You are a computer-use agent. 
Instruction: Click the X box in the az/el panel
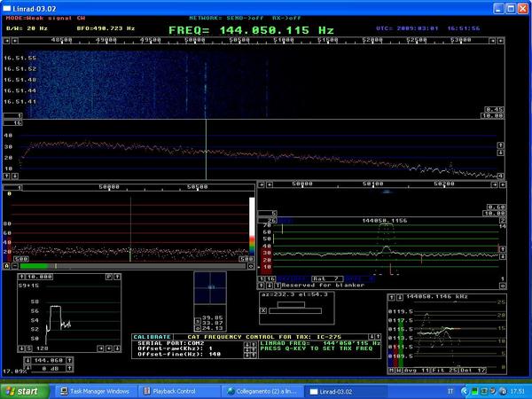coord(263,309)
